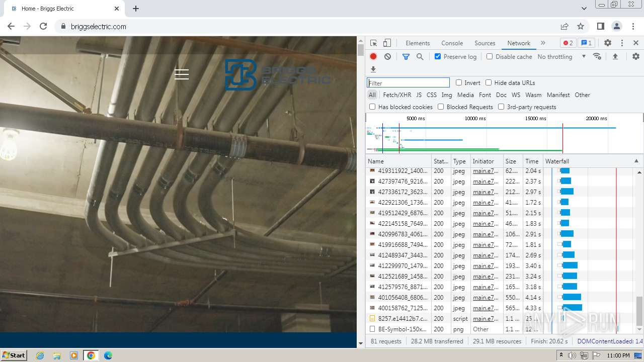Image resolution: width=644 pixels, height=362 pixels.
Task: Sort by the Waterfall column arrow
Action: tap(636, 161)
